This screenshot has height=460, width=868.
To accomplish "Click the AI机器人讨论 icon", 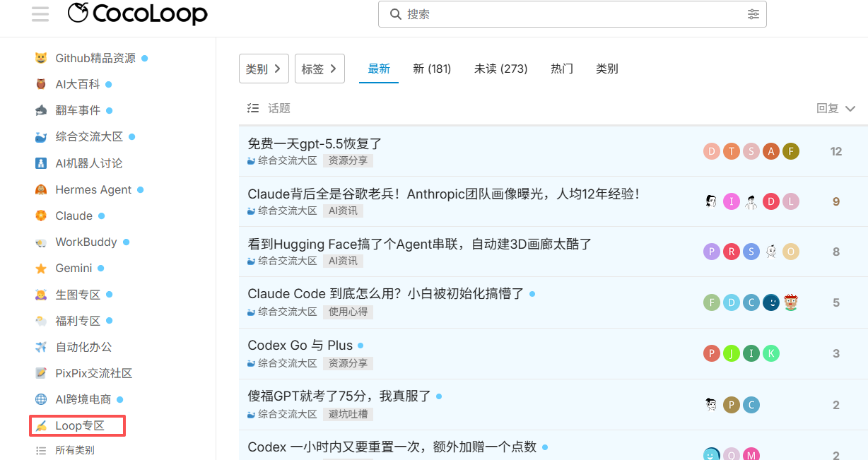I will (41, 163).
